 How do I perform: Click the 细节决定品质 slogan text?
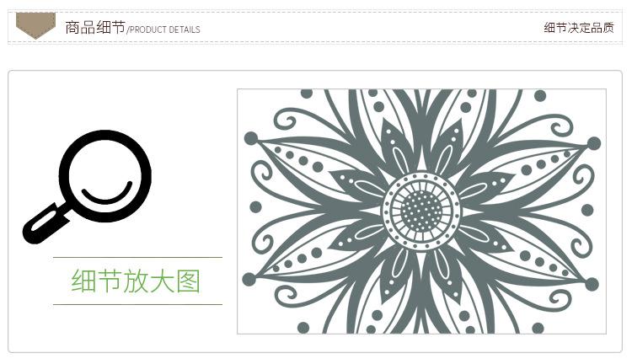click(x=579, y=28)
